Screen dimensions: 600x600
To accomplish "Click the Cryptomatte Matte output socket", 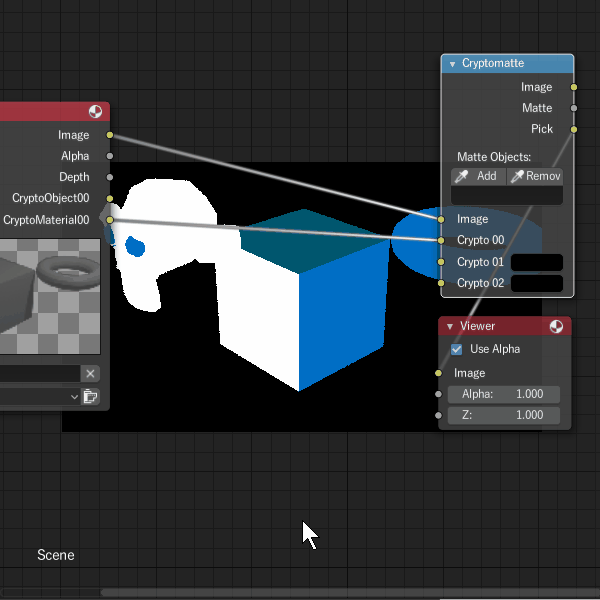I will point(574,108).
